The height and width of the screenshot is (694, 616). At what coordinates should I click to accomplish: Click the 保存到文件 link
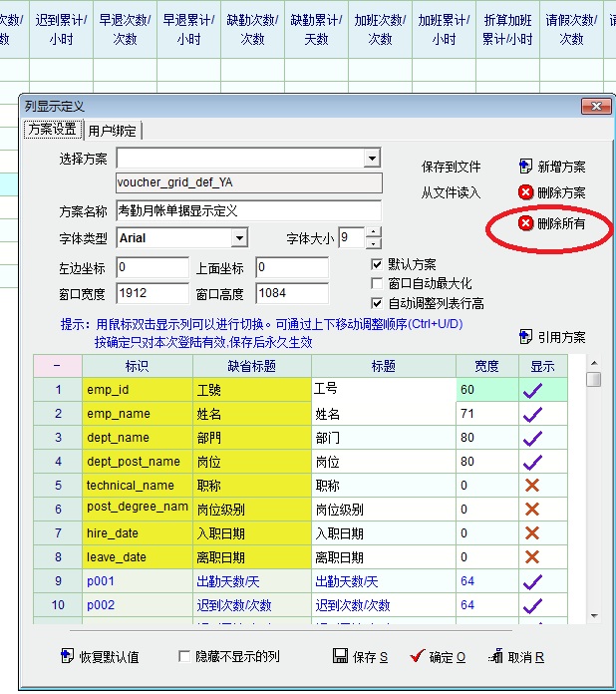(x=451, y=167)
